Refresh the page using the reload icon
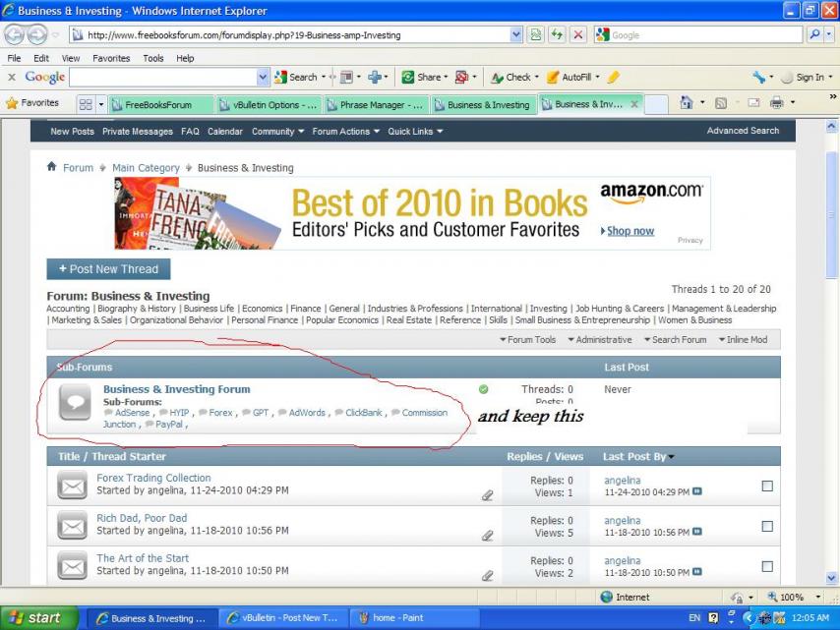This screenshot has height=630, width=840. (x=557, y=34)
